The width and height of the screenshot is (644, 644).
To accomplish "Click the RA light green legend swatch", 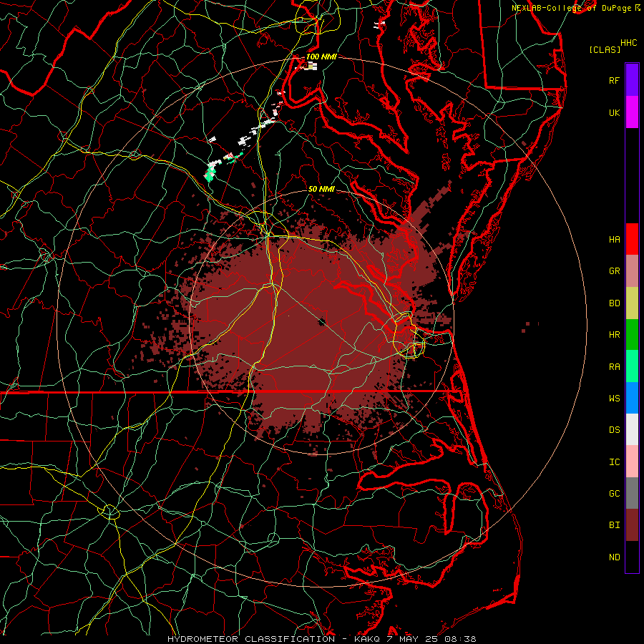I will 632,366.
